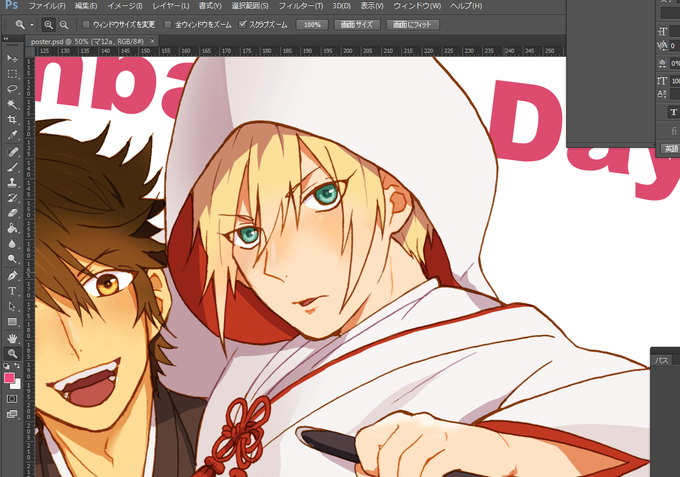Select the Dodge tool

pyautogui.click(x=12, y=259)
